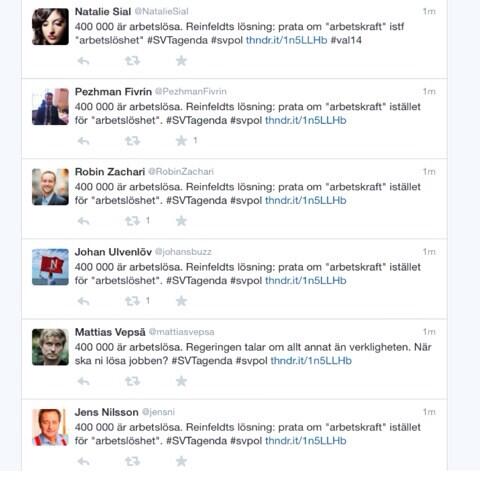Open Mattias Vepsä's avatar photo
The width and height of the screenshot is (480, 480).
[50, 347]
